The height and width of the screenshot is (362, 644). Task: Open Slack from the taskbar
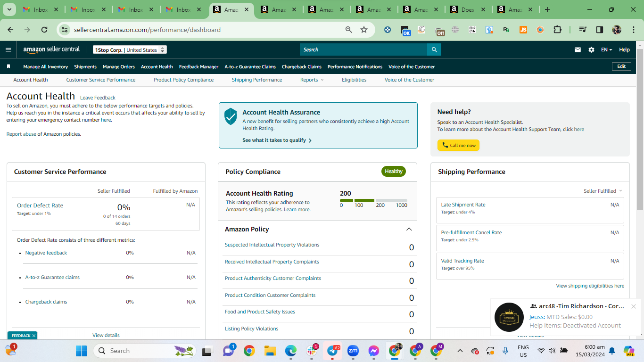(312, 351)
